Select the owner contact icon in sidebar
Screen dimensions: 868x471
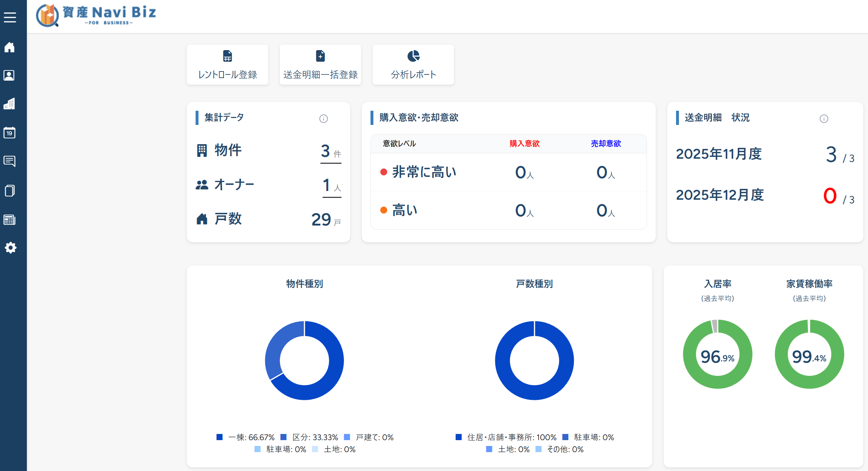click(9, 75)
